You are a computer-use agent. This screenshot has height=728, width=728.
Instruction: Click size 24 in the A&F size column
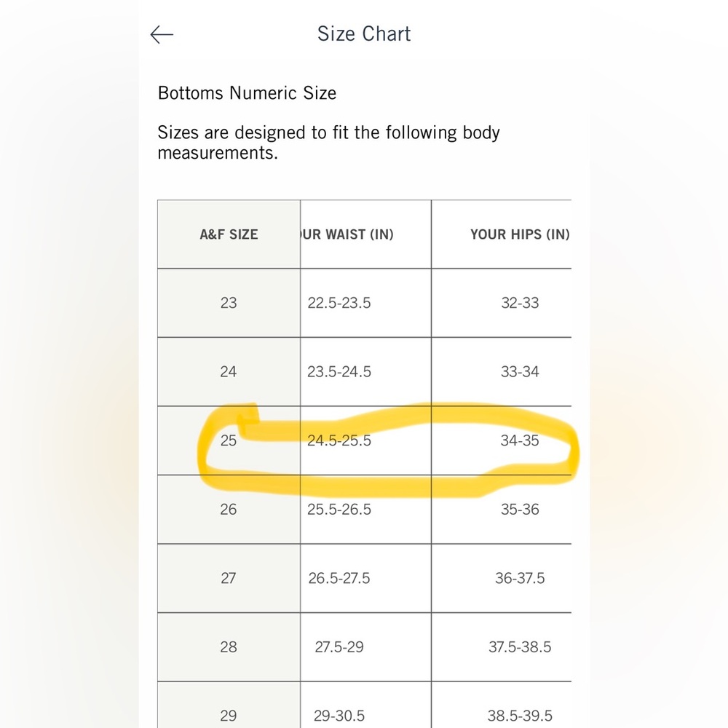click(x=229, y=371)
